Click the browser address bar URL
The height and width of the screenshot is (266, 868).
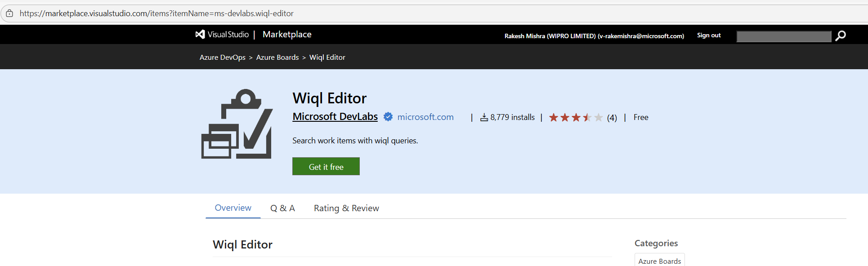157,13
